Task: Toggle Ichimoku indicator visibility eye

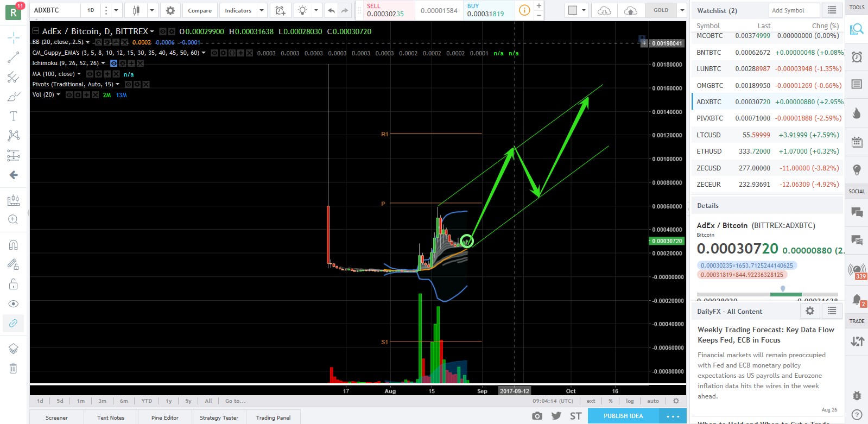Action: coord(113,64)
